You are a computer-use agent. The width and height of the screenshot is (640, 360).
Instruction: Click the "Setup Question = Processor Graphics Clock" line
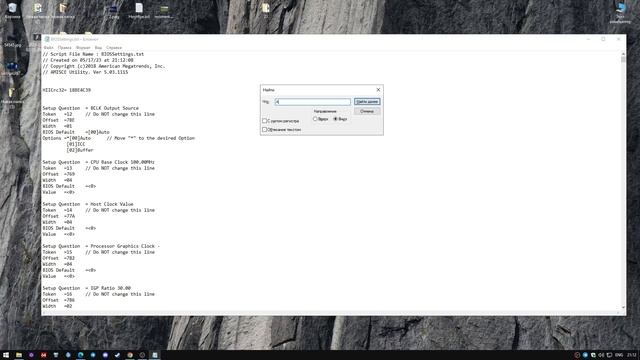coord(101,246)
